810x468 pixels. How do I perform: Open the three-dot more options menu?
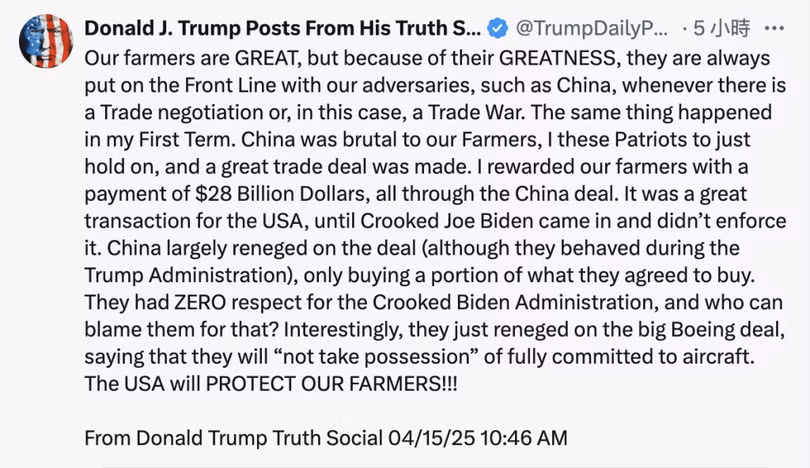coord(773,28)
